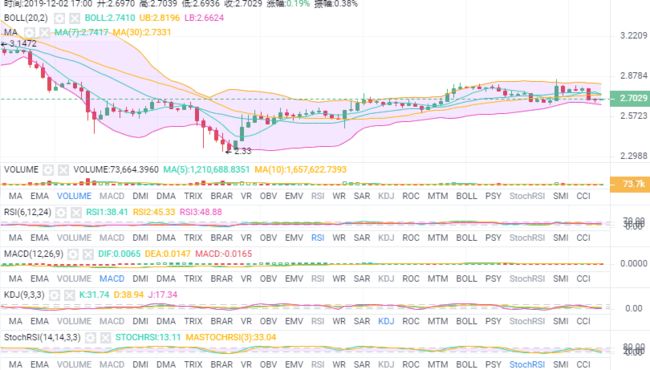Screen dimensions: 650x370
Task: Close the MACD(12,26,9) panel with its X icon
Action: pyautogui.click(x=88, y=254)
